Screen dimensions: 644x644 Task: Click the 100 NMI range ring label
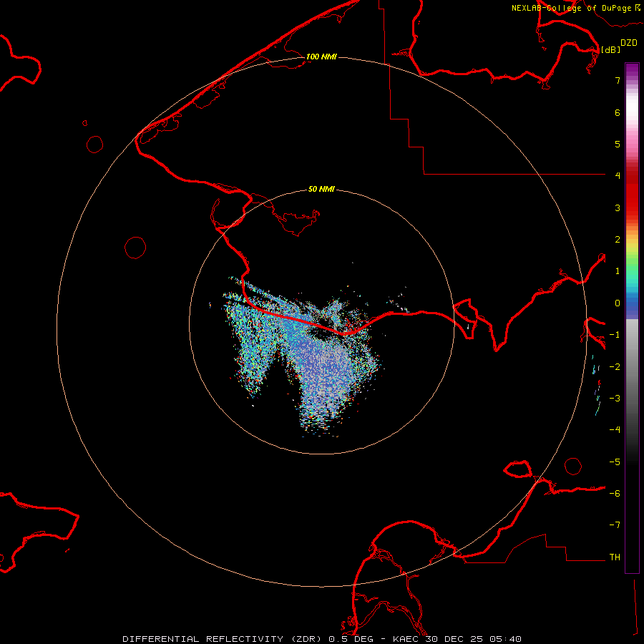[x=321, y=57]
